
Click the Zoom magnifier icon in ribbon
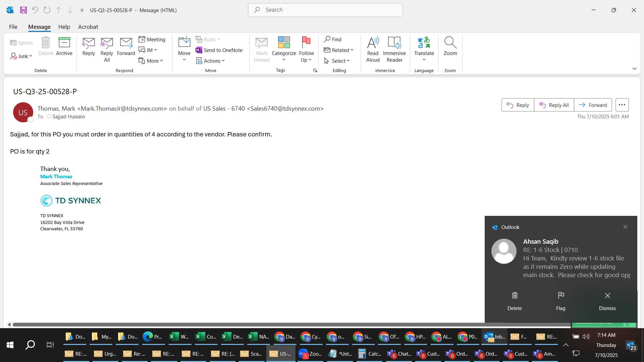tap(450, 46)
